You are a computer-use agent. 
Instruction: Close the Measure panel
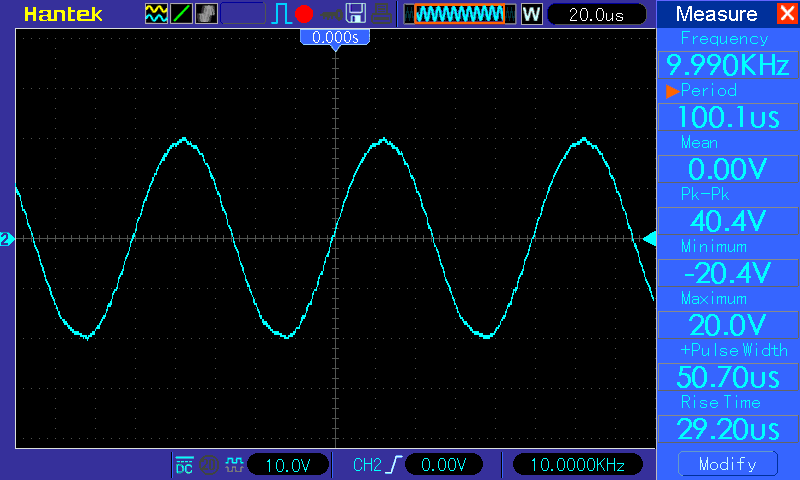tap(787, 13)
